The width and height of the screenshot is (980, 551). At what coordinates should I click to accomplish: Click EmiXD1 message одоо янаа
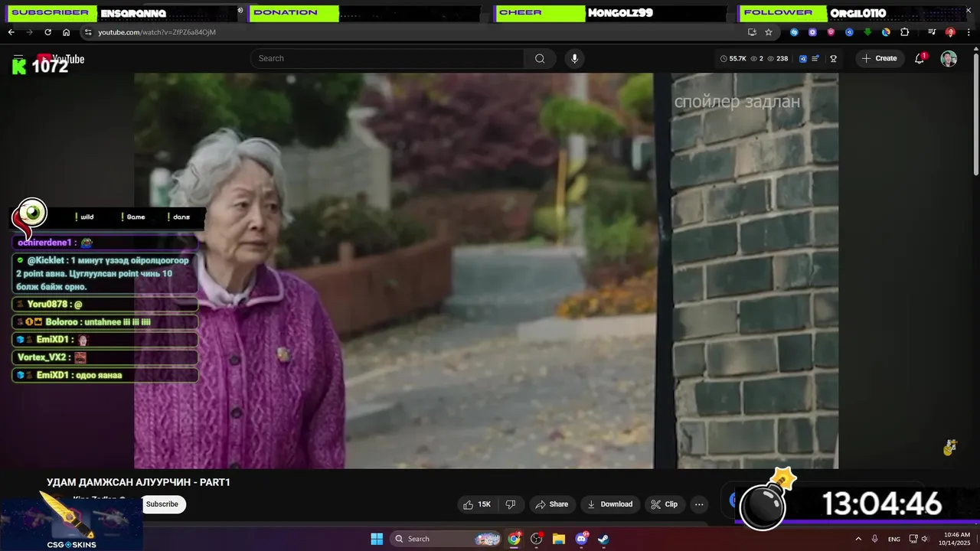coord(106,375)
